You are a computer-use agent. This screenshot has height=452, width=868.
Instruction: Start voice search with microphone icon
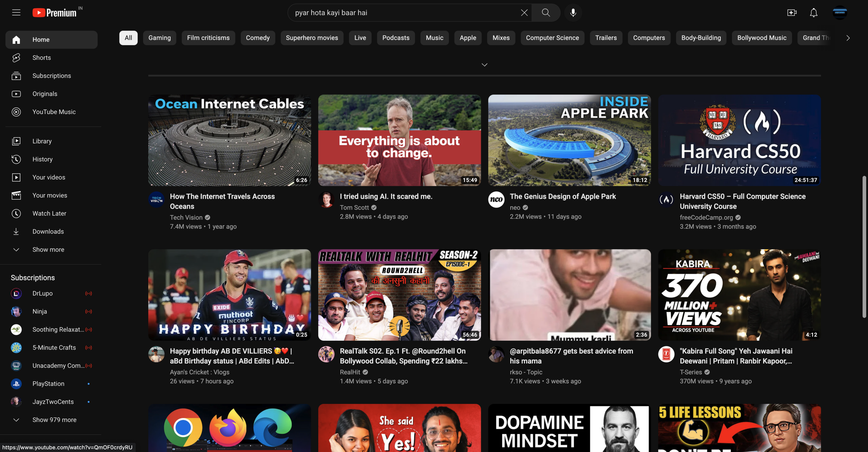coord(573,13)
